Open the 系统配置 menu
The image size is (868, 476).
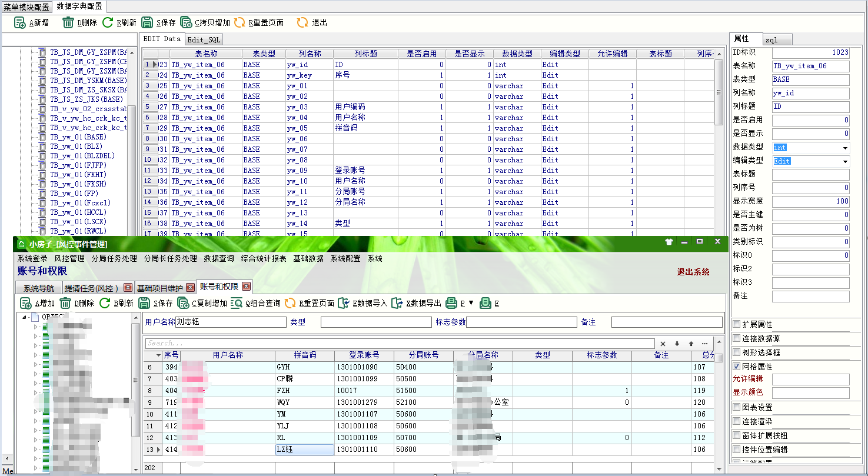pyautogui.click(x=345, y=258)
